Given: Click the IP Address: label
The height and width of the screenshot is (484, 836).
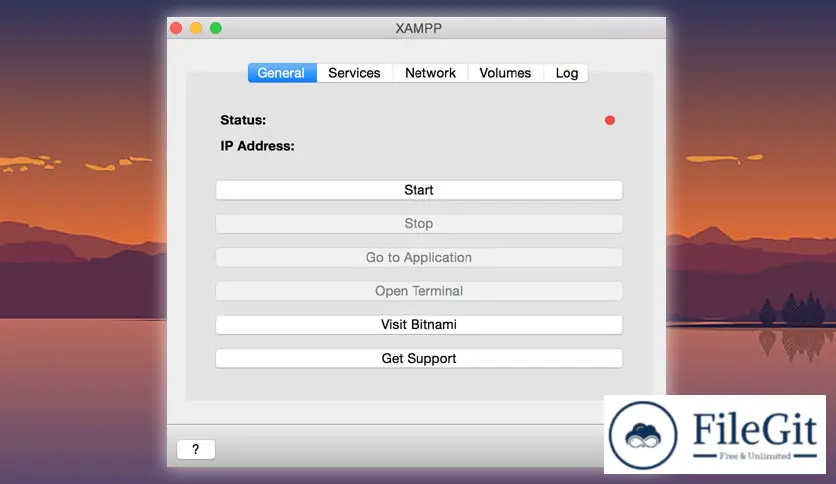Looking at the screenshot, I should click(258, 146).
